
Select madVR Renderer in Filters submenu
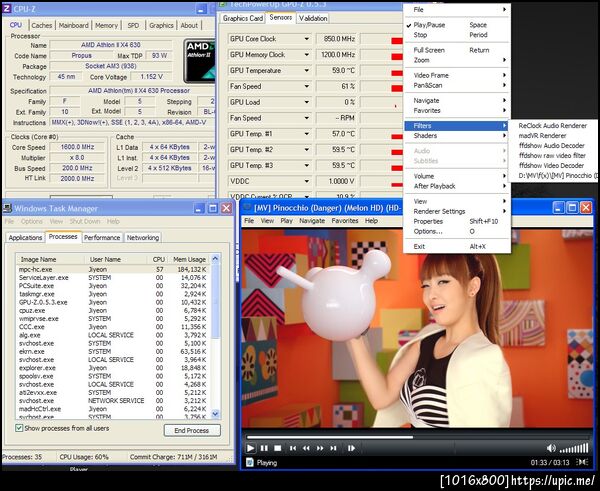click(x=542, y=135)
